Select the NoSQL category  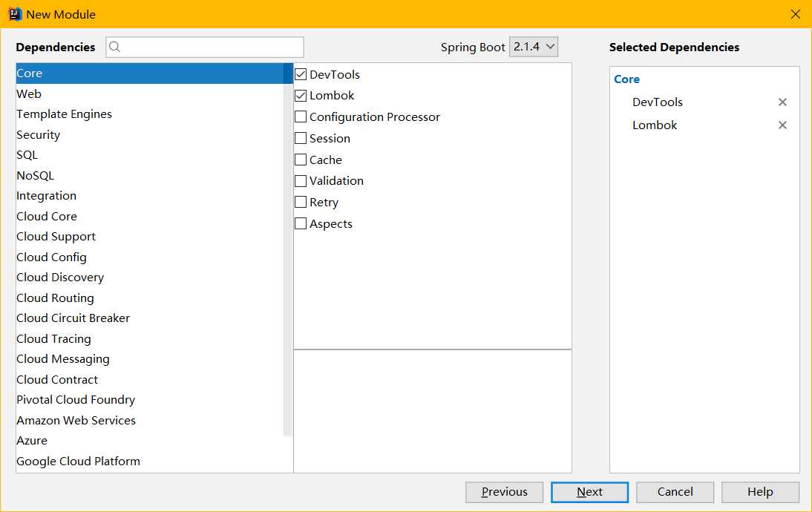[150, 176]
